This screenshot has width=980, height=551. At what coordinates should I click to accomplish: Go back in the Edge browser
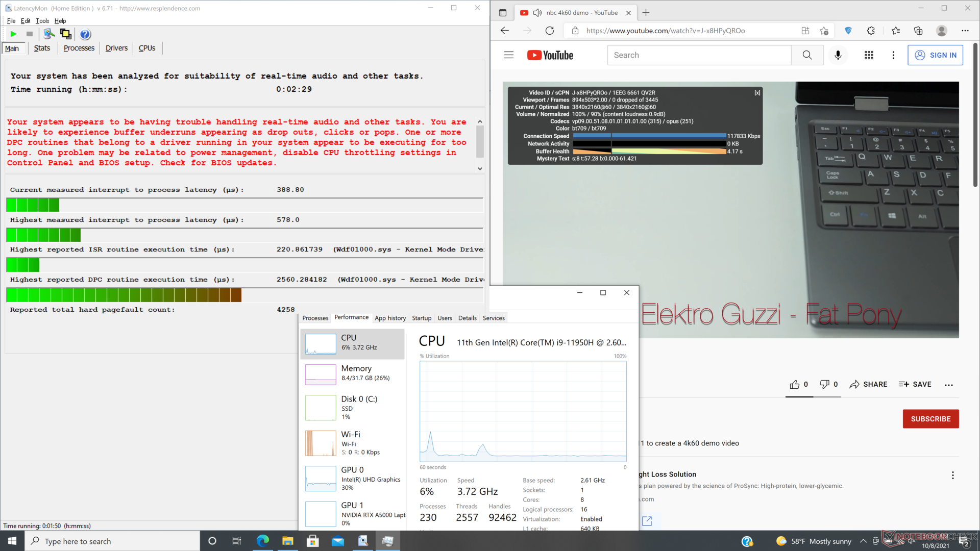click(505, 31)
